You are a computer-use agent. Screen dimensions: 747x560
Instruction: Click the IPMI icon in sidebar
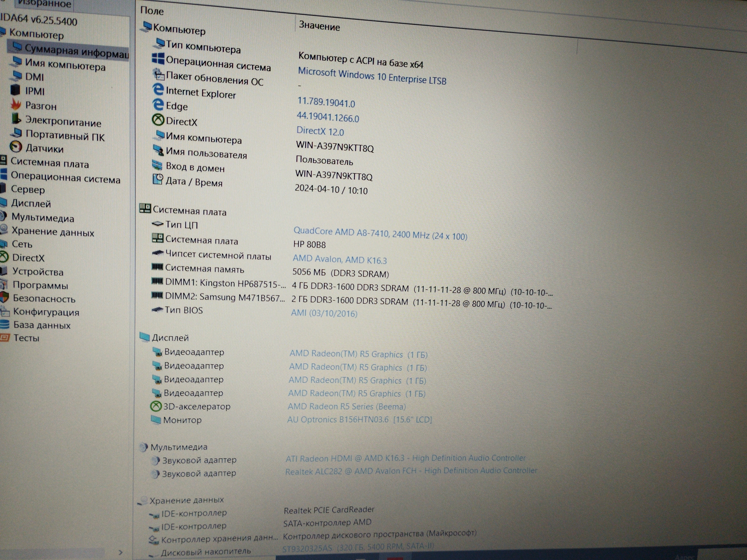(x=15, y=90)
